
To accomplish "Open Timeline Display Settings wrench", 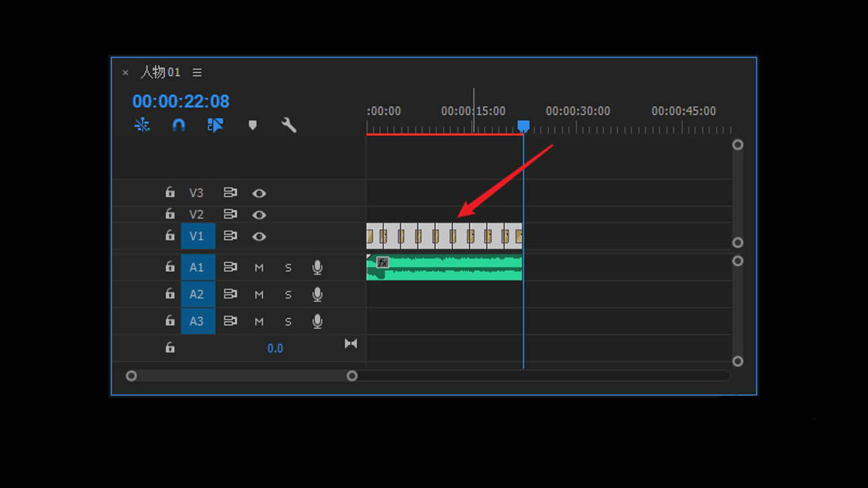I will click(289, 125).
